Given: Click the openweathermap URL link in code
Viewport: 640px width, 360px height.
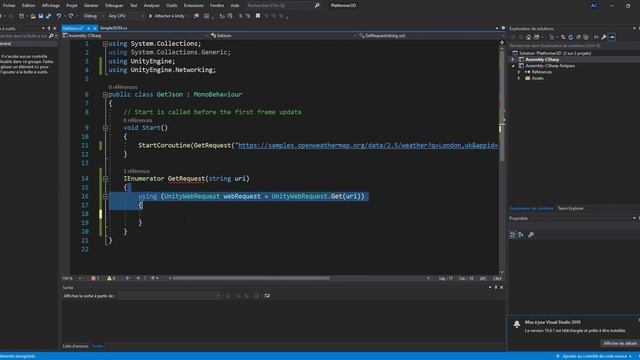Looking at the screenshot, I should (367, 145).
